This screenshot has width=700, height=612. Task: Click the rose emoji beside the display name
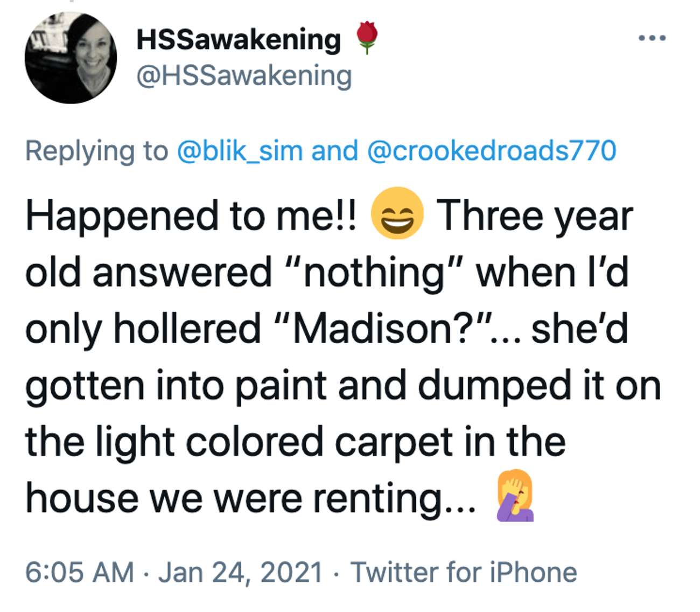(367, 38)
